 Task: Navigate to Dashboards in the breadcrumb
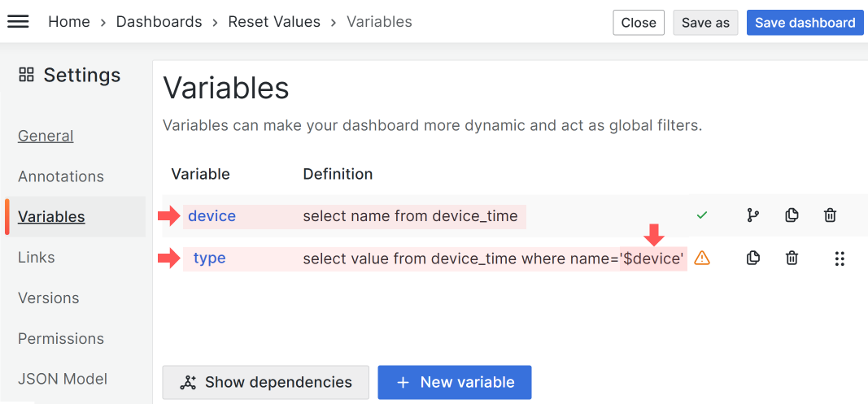click(159, 22)
